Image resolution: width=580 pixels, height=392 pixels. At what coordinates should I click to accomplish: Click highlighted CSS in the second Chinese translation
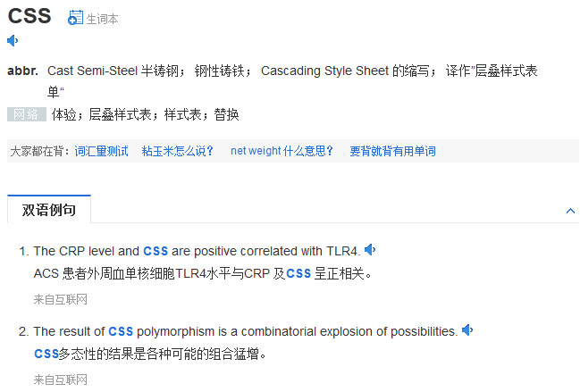point(46,354)
